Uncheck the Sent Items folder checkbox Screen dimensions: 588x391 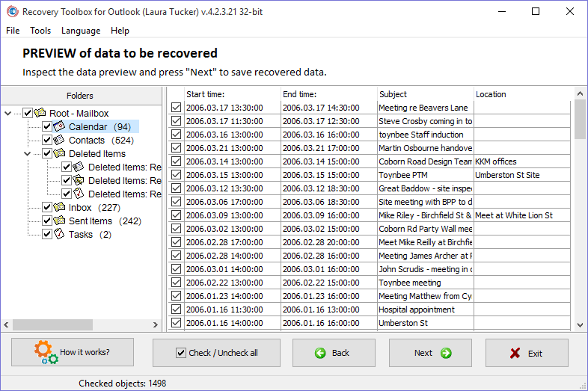click(x=47, y=221)
